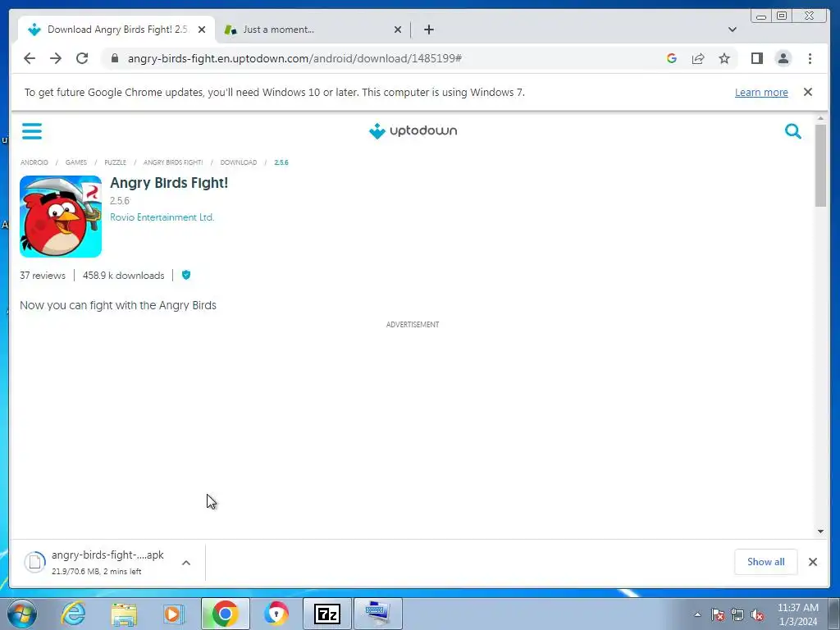The width and height of the screenshot is (840, 630).
Task: Click the muted volume tray icon
Action: pyautogui.click(x=757, y=615)
